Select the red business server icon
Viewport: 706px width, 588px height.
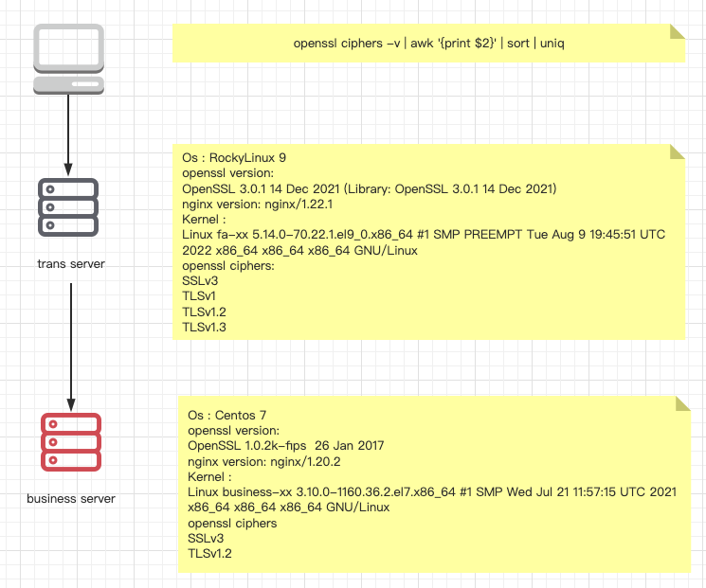click(x=70, y=441)
